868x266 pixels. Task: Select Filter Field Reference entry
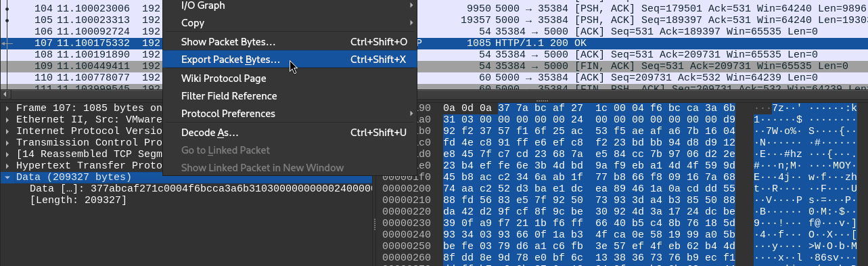pyautogui.click(x=290, y=96)
